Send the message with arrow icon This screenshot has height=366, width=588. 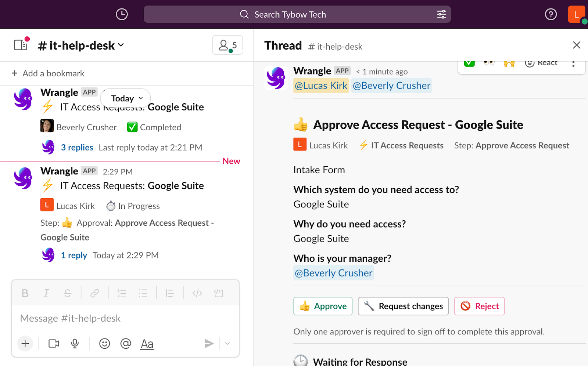point(209,344)
